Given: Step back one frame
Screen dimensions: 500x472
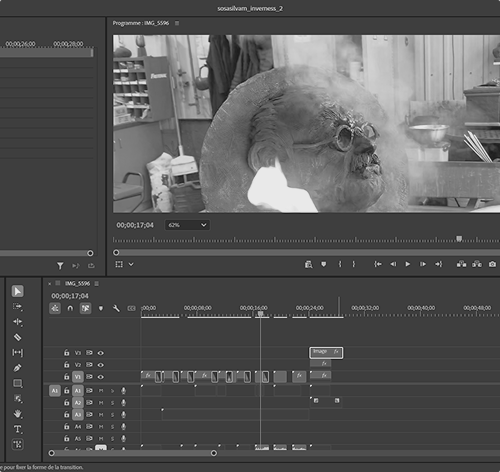Looking at the screenshot, I should (393, 264).
